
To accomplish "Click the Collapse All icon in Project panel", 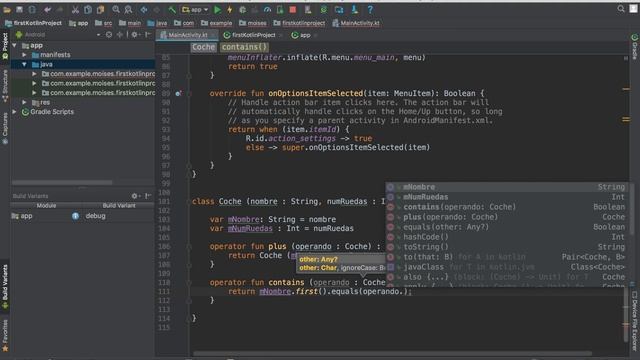I will click(x=120, y=35).
